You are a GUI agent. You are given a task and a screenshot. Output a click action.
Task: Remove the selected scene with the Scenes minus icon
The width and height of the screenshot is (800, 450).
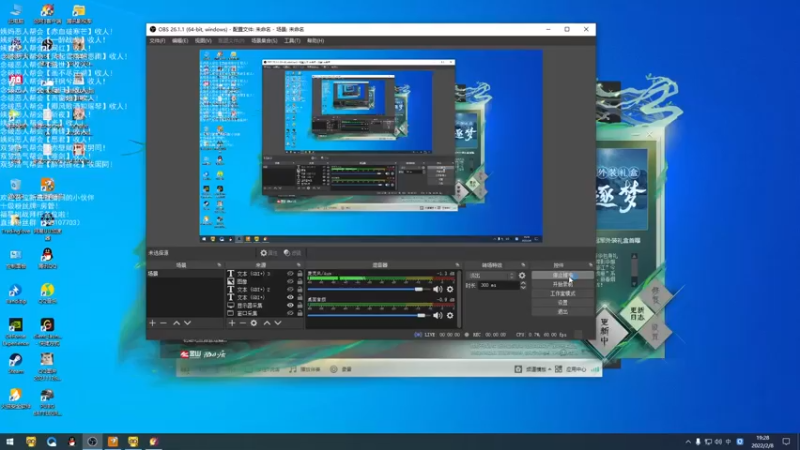coord(163,323)
